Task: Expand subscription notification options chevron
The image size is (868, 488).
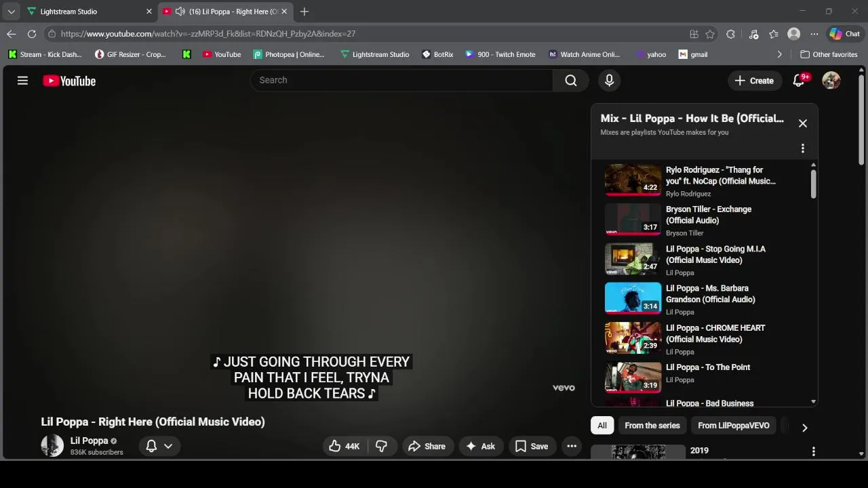Action: (168, 446)
